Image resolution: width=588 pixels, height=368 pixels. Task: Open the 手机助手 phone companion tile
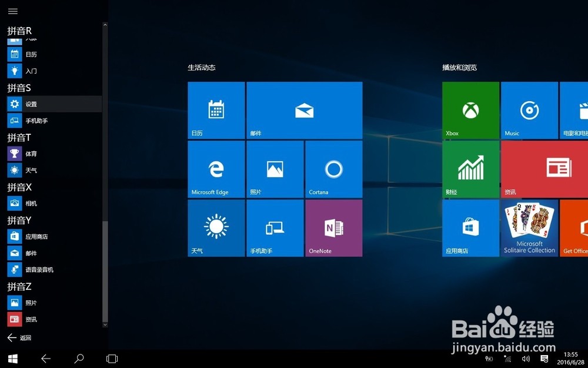(x=275, y=228)
